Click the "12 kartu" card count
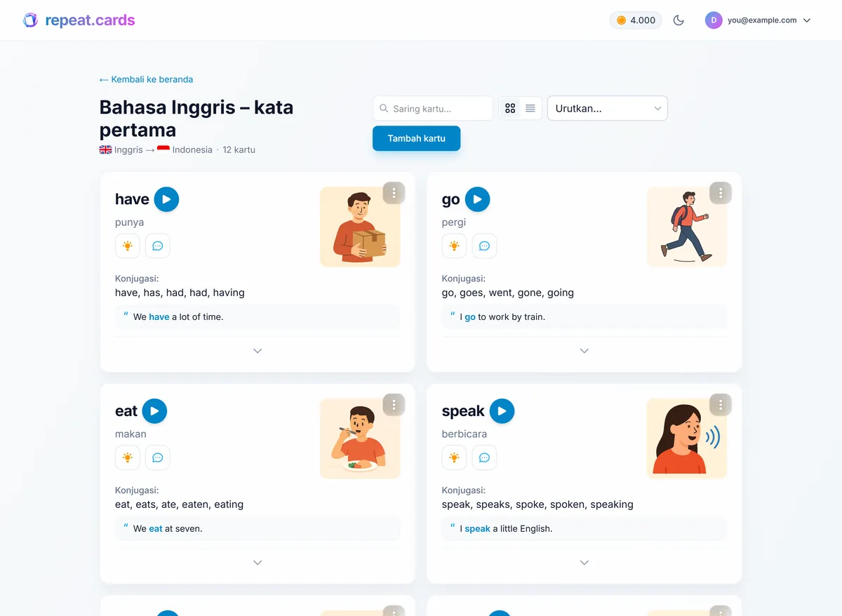Image resolution: width=842 pixels, height=616 pixels. coord(239,149)
